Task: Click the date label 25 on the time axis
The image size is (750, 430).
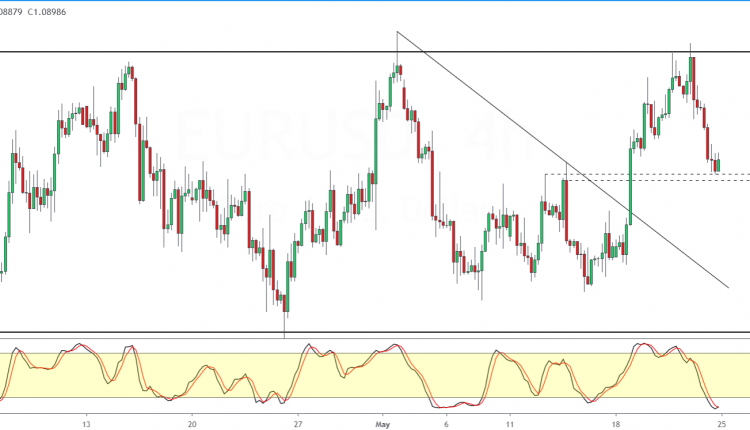Action: 722,424
